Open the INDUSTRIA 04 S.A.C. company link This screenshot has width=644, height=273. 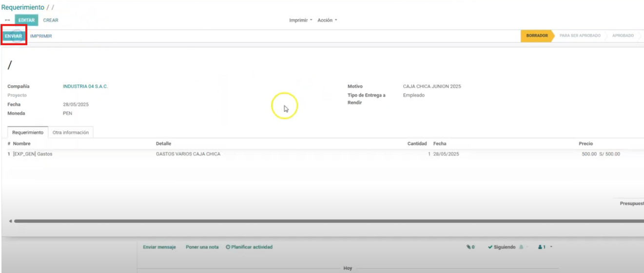tap(85, 87)
